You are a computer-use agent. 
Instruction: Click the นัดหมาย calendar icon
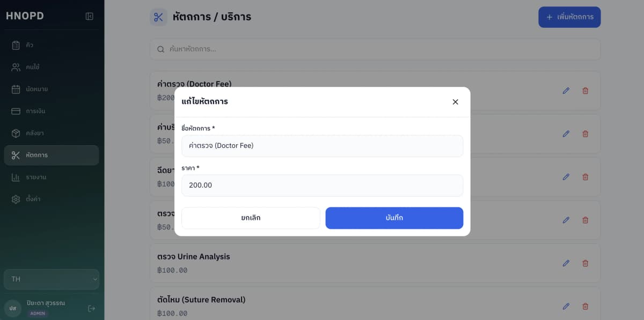[x=16, y=89]
